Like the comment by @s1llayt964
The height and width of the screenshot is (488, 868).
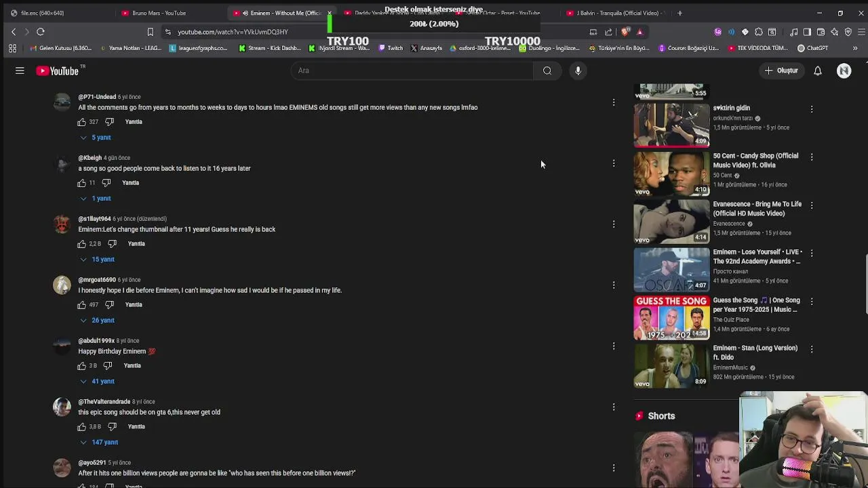tap(82, 244)
